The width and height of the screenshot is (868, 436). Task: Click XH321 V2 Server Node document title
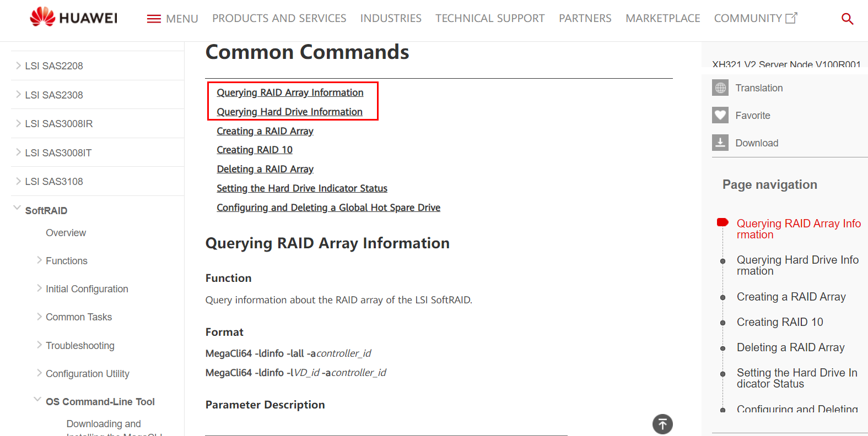coord(786,64)
